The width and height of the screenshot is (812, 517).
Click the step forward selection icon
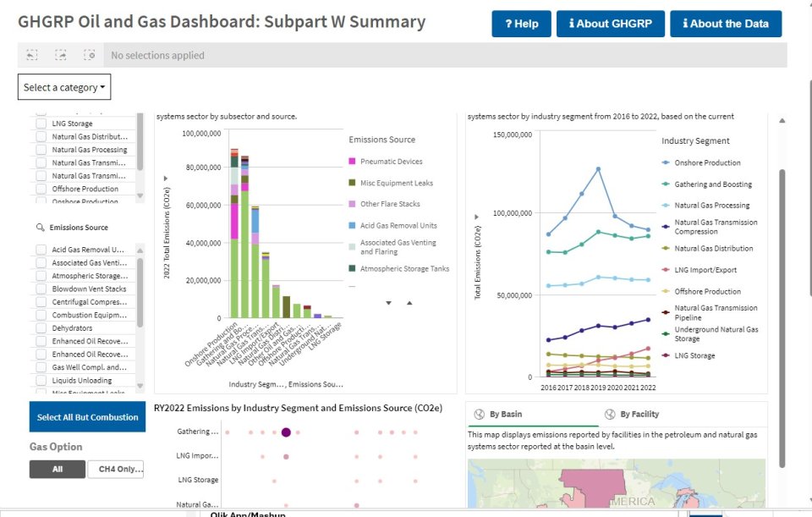[x=59, y=54]
